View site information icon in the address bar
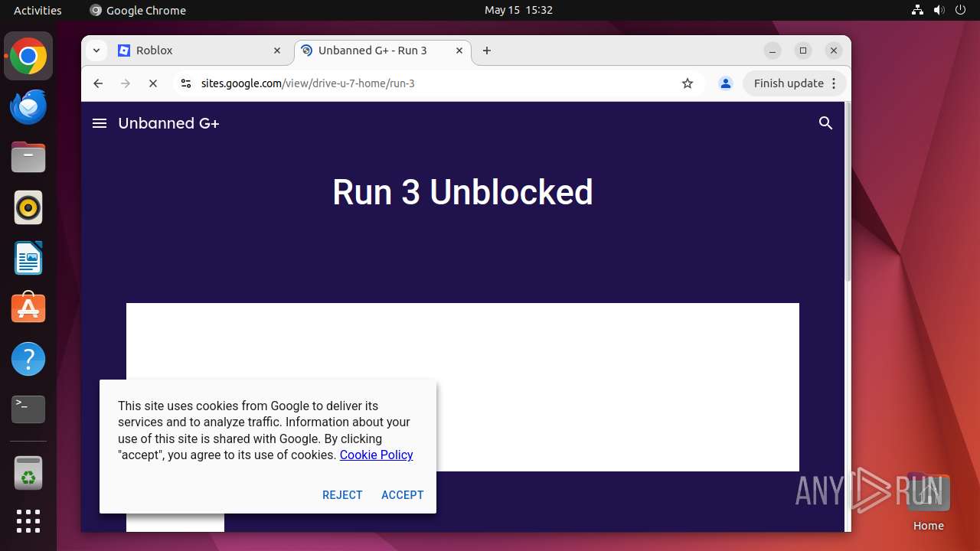The height and width of the screenshot is (551, 980). pyautogui.click(x=185, y=83)
